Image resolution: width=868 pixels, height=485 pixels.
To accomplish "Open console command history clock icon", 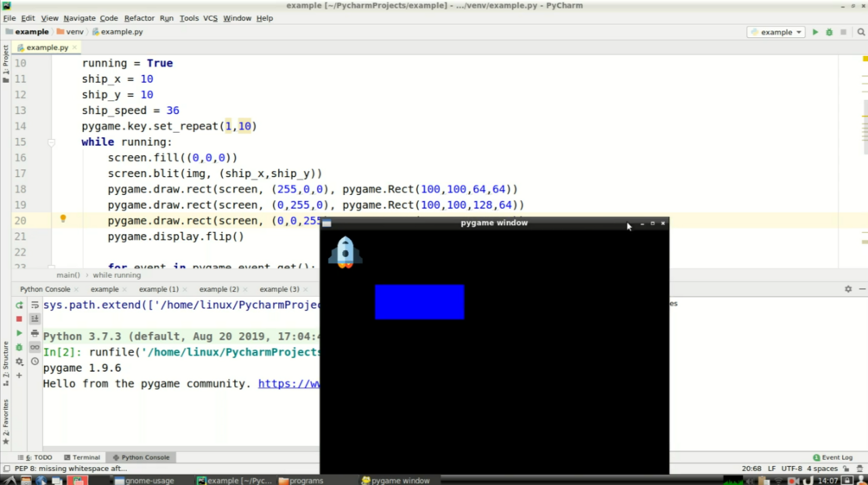I will tap(35, 362).
